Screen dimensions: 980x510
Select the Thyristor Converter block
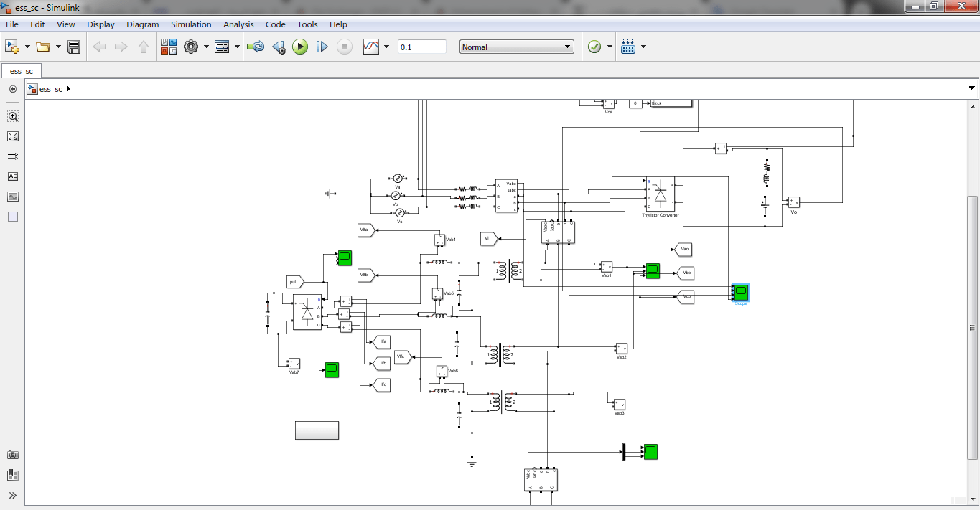tap(660, 194)
